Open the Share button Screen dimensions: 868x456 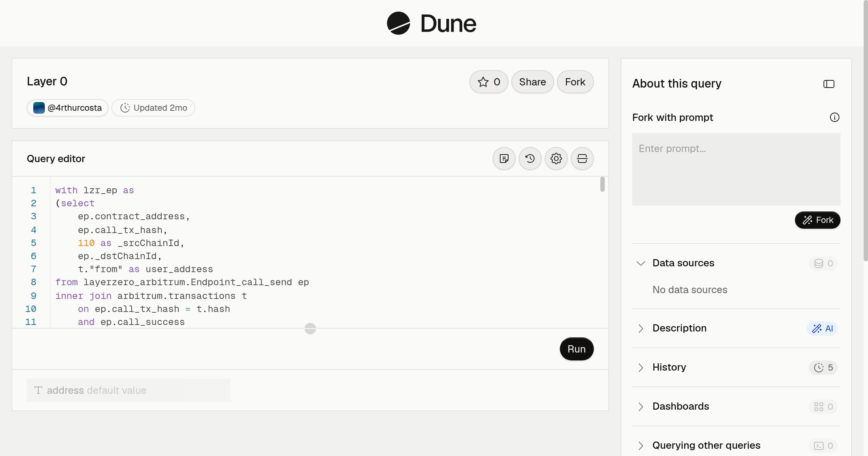(x=532, y=82)
